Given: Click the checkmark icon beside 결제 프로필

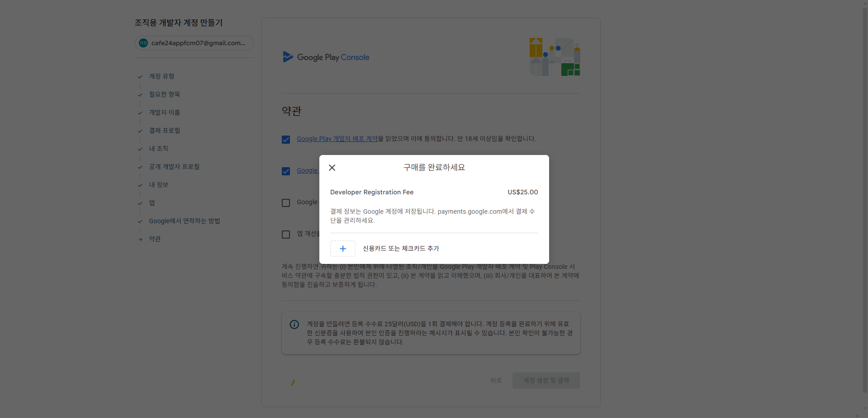Looking at the screenshot, I should 140,131.
